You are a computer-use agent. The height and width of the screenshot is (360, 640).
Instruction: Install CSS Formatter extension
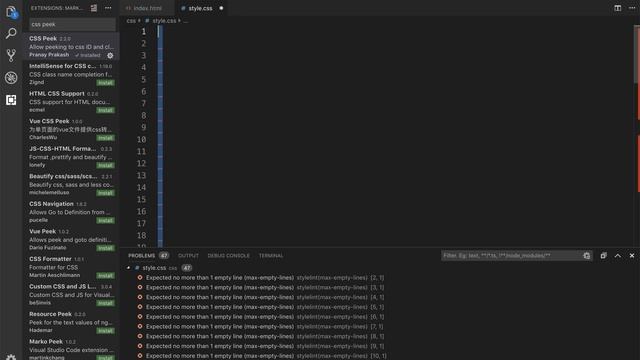click(105, 276)
